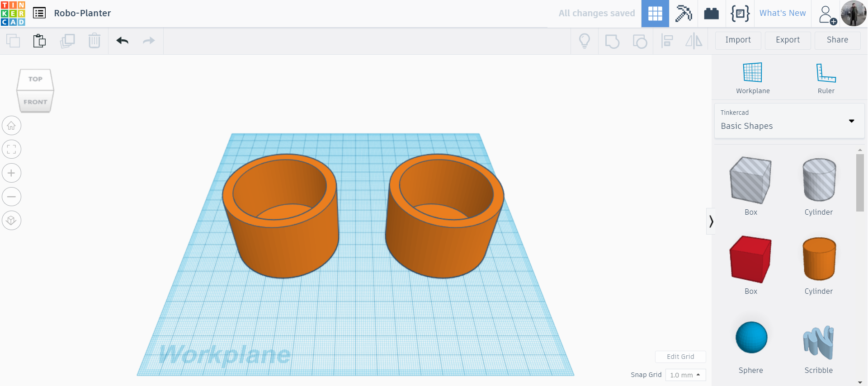Select the left orange planter cup

pos(280,216)
